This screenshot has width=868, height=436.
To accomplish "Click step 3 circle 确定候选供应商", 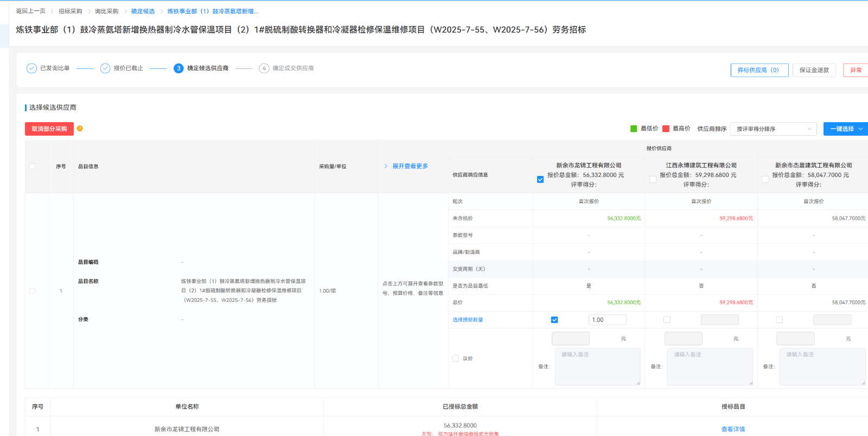I will 178,68.
